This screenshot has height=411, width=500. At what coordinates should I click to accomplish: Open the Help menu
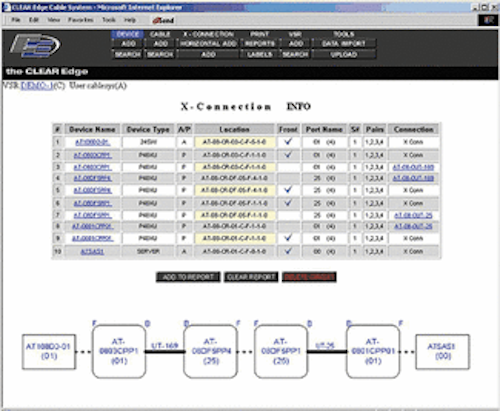click(130, 20)
